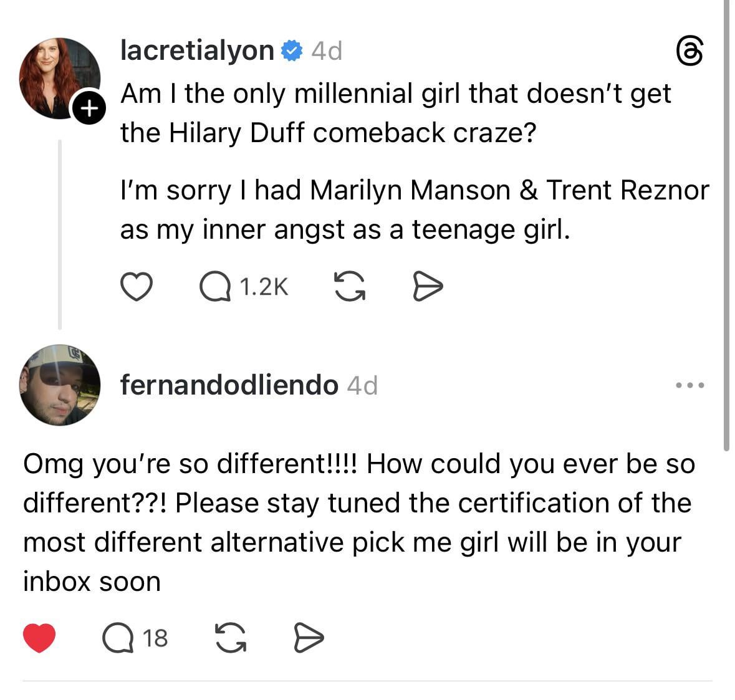Click the 4d timestamp on fernandodliendo's reply
The image size is (735, 700).
[x=362, y=386]
